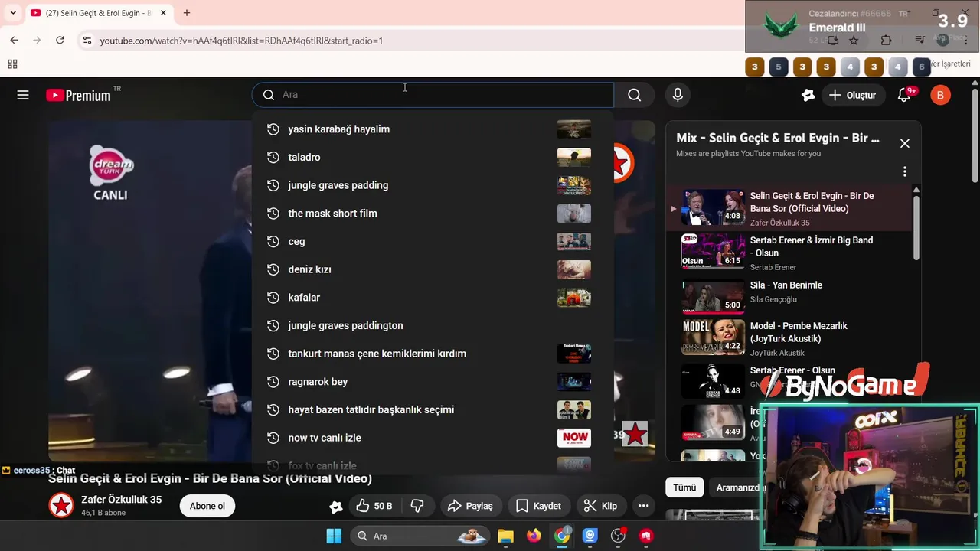The height and width of the screenshot is (551, 980).
Task: Click the NOW logo thumbnail in suggestions
Action: [x=574, y=438]
